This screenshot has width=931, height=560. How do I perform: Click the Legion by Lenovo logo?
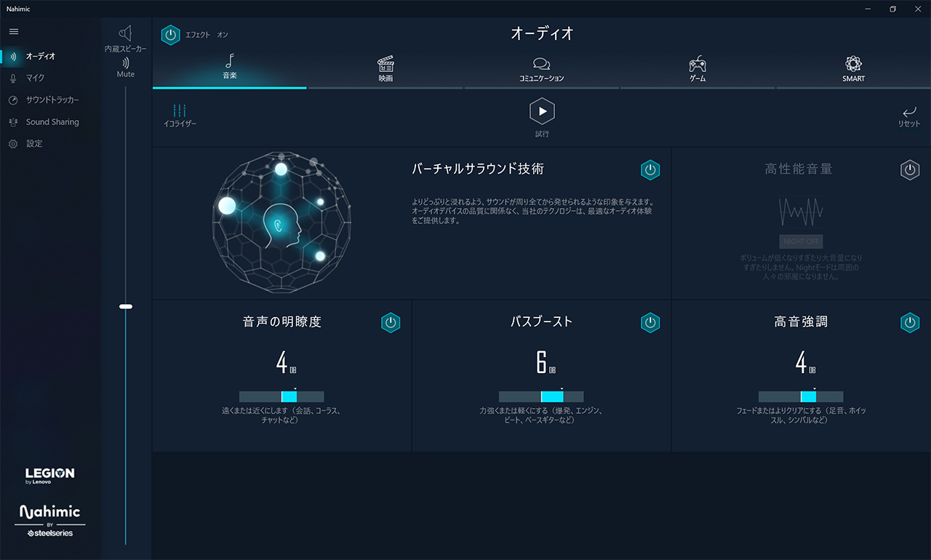(50, 476)
